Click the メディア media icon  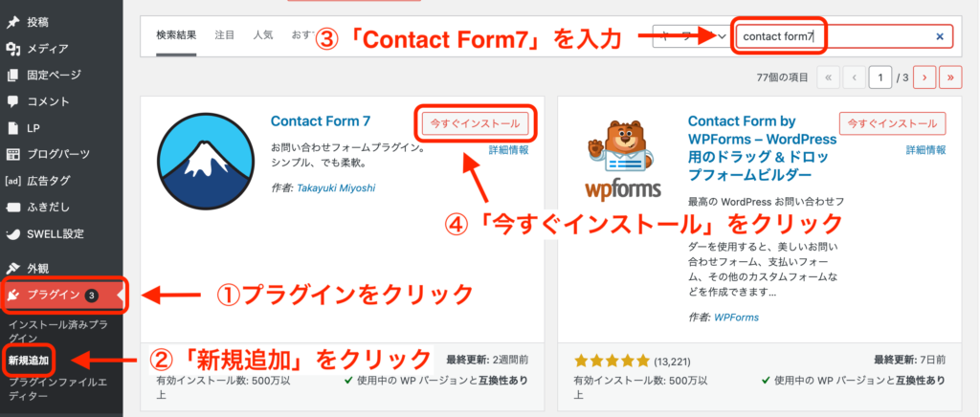(12, 49)
